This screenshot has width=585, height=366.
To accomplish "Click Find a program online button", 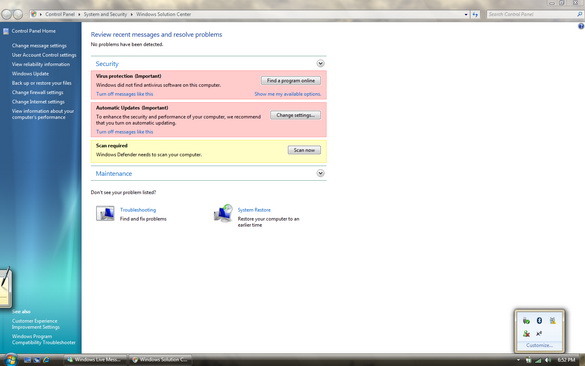I will coord(291,81).
